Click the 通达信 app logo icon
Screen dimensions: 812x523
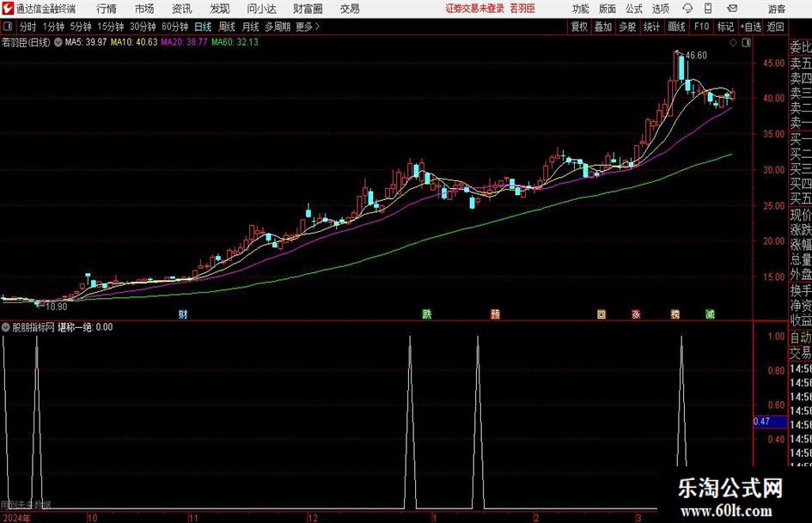pos(7,9)
